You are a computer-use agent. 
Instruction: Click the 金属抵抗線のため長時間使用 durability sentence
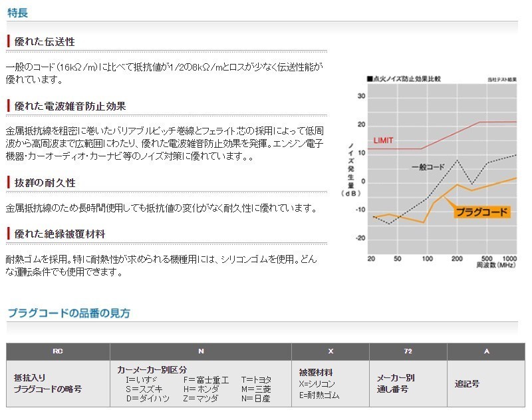161,208
